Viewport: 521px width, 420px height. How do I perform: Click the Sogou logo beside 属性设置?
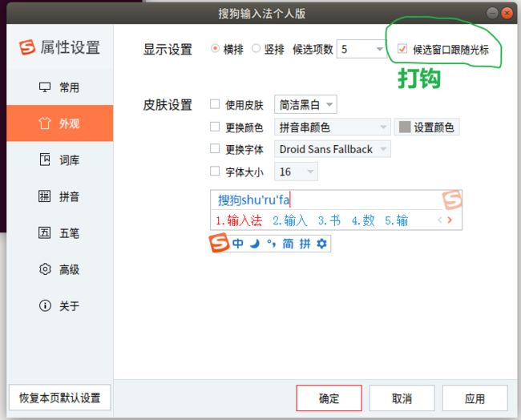click(27, 46)
